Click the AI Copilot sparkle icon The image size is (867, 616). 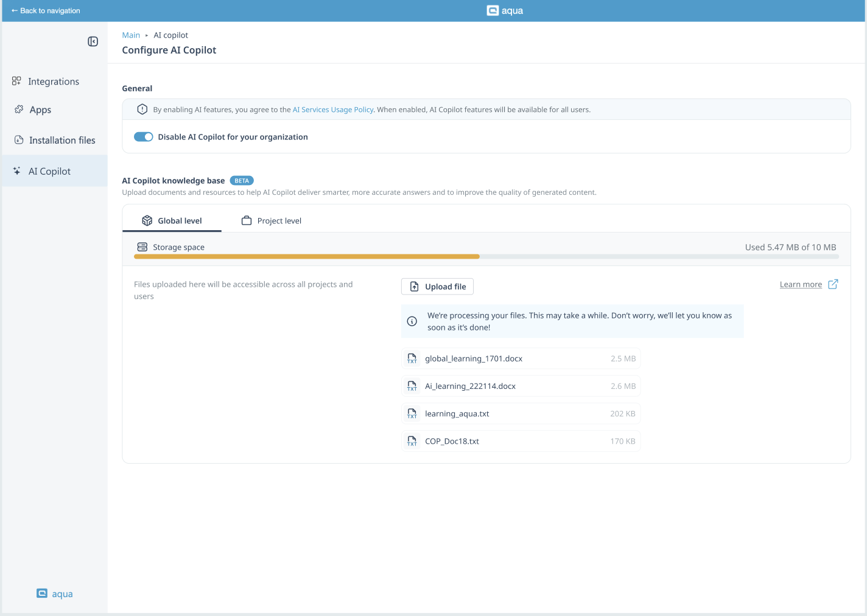tap(17, 171)
